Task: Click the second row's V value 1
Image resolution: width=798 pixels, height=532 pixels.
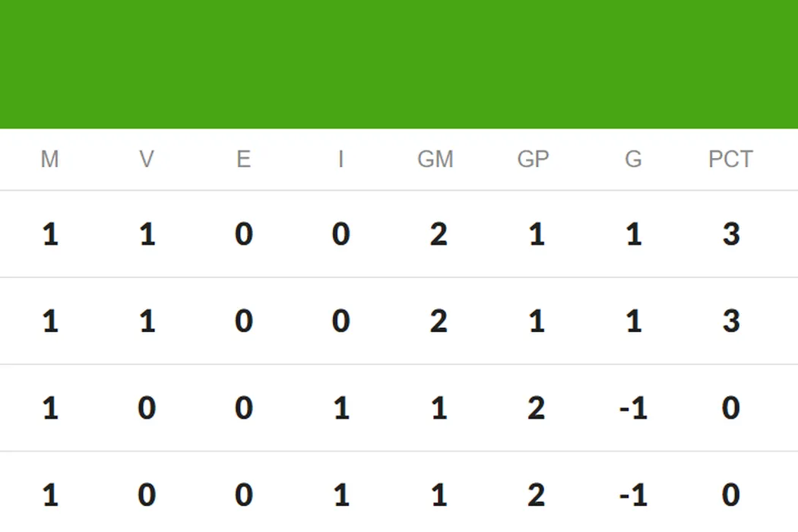Action: click(147, 321)
